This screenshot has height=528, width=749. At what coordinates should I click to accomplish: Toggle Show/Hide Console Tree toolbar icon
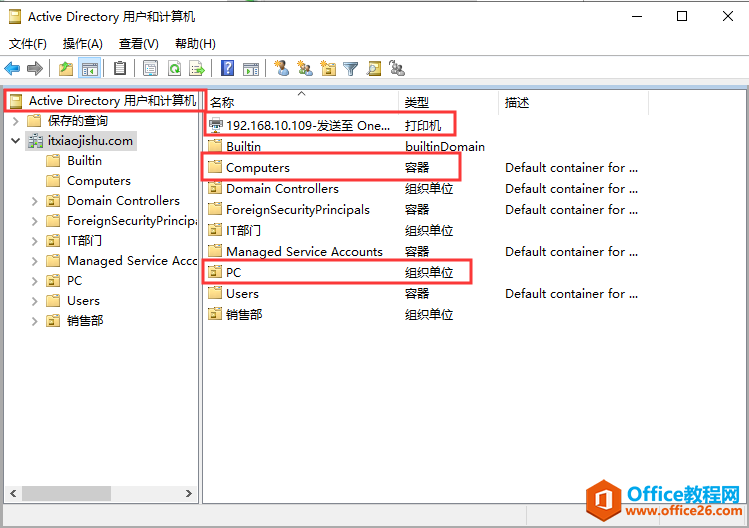(90, 68)
